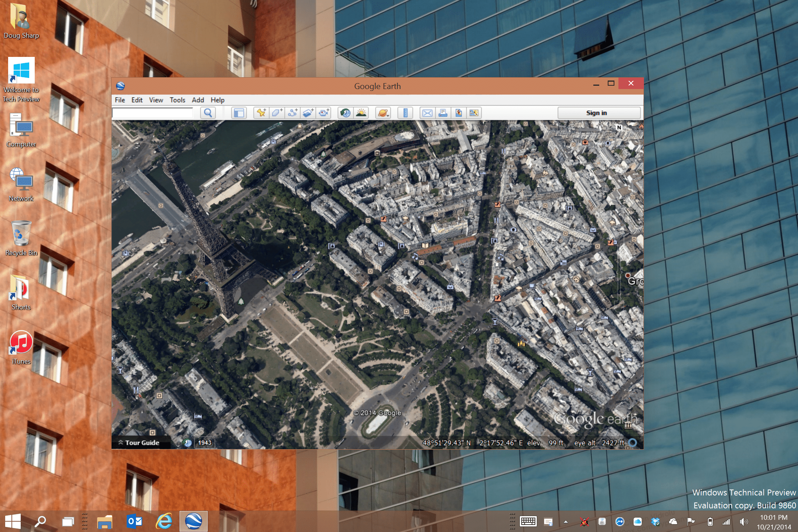Open the Windows Start button

pos(13,521)
